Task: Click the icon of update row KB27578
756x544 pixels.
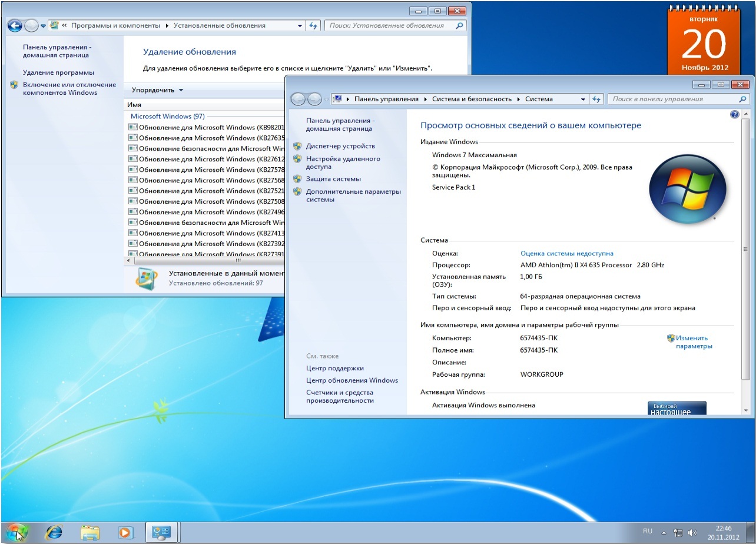Action: (x=133, y=170)
